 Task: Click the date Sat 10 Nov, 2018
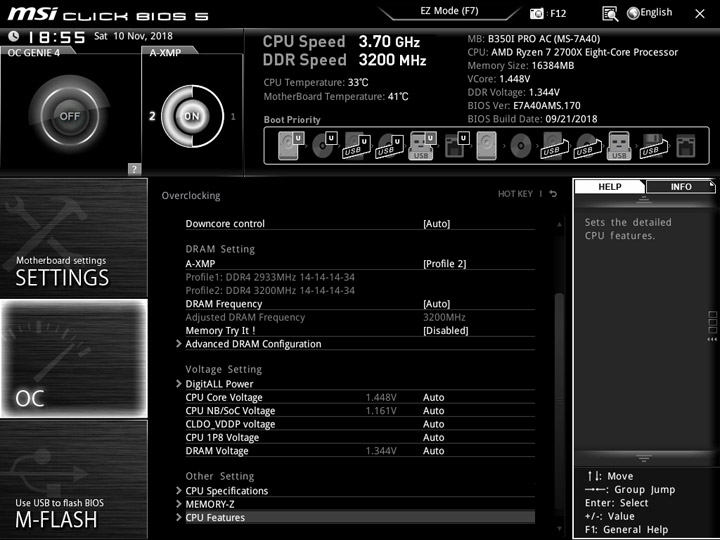pos(133,36)
